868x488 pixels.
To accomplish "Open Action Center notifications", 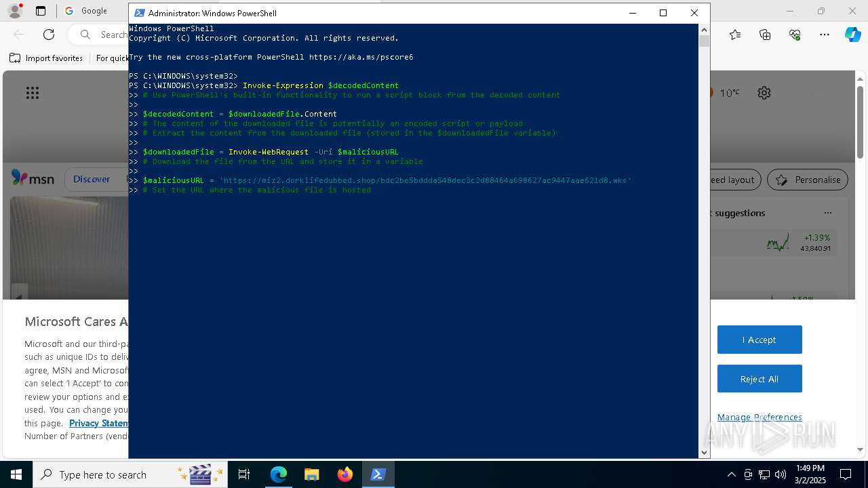I will point(846,474).
